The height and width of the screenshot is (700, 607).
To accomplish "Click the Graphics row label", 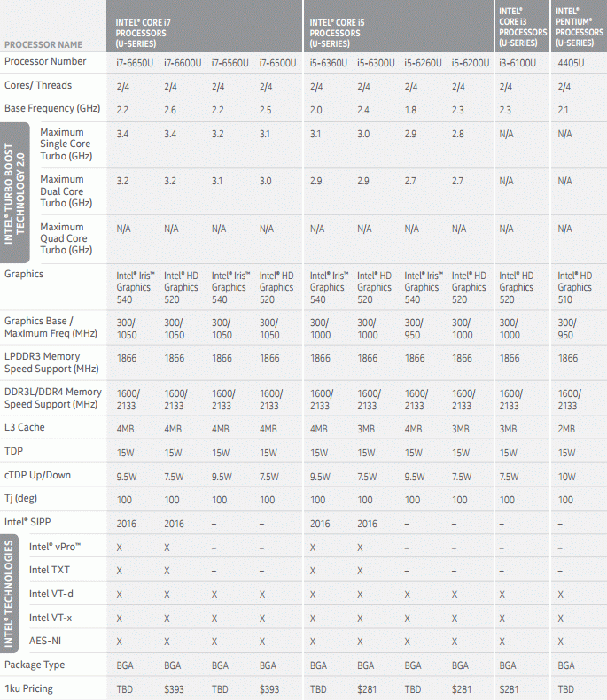I will (24, 274).
